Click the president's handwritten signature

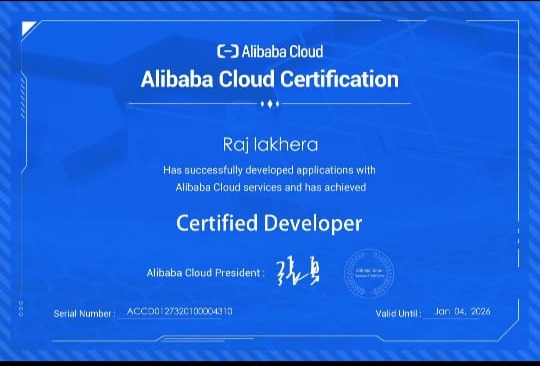click(298, 272)
